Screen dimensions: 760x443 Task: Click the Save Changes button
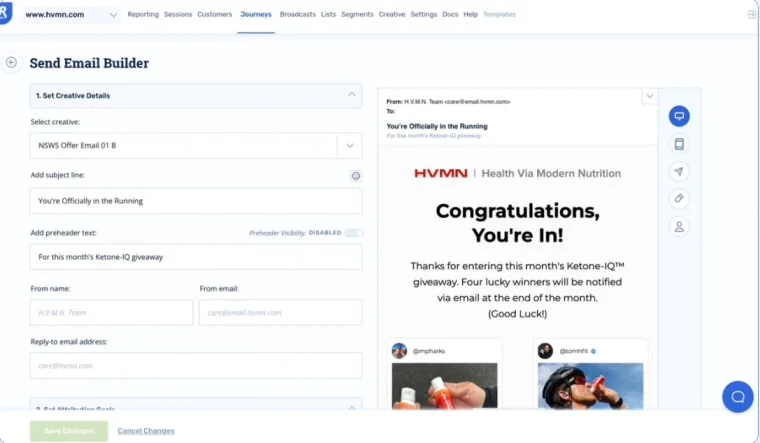[x=68, y=431]
